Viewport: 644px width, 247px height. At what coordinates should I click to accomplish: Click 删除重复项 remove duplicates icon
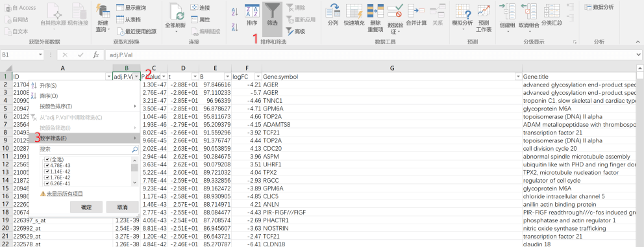tap(375, 10)
